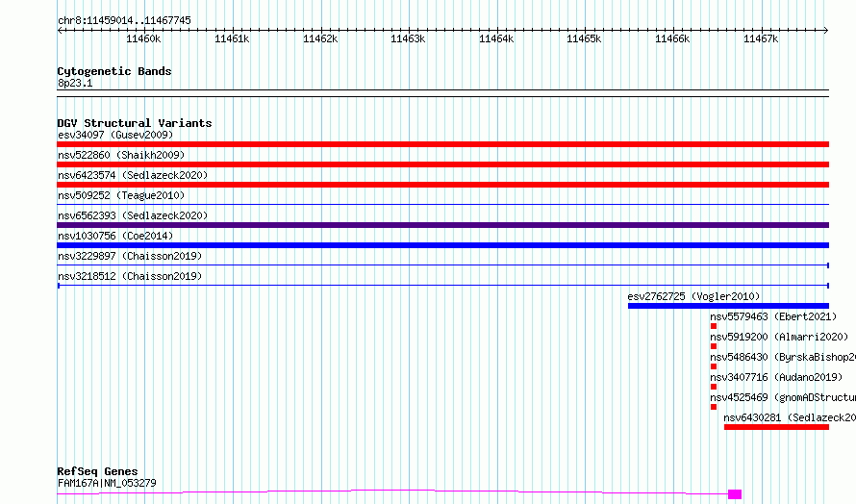Click the magenta intron line of FAM167A
The height and width of the screenshot is (504, 856).
pyautogui.click(x=392, y=492)
